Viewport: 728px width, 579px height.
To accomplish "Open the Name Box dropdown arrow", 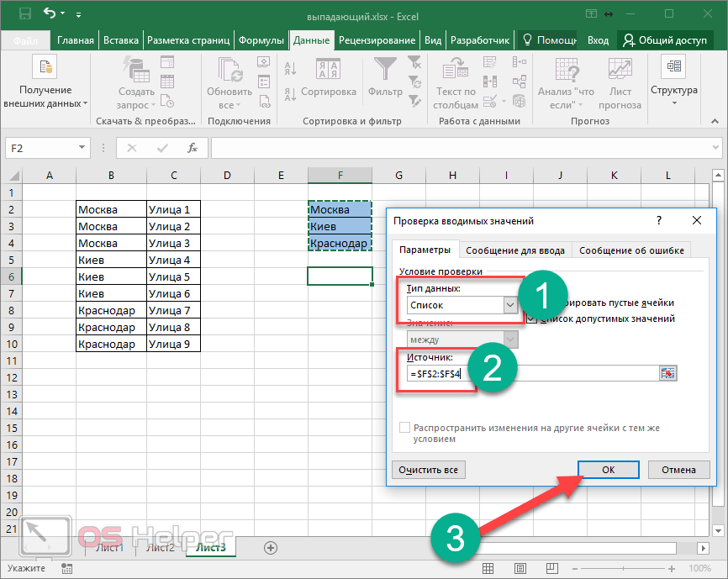I will click(x=82, y=148).
